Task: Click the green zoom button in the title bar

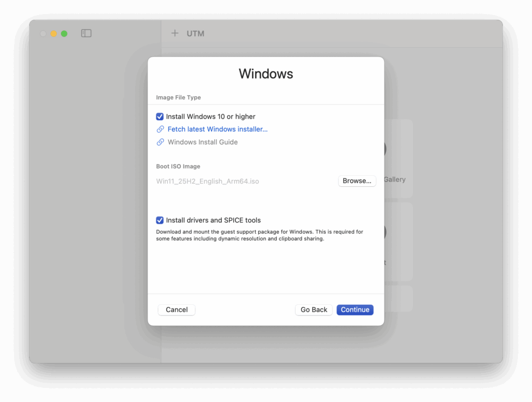Action: coord(63,33)
